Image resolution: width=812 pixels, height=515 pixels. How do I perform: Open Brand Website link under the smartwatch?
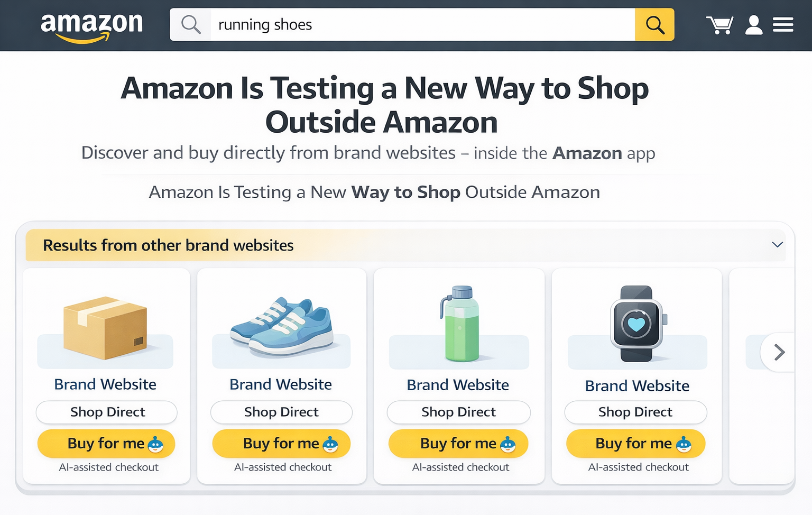(637, 386)
